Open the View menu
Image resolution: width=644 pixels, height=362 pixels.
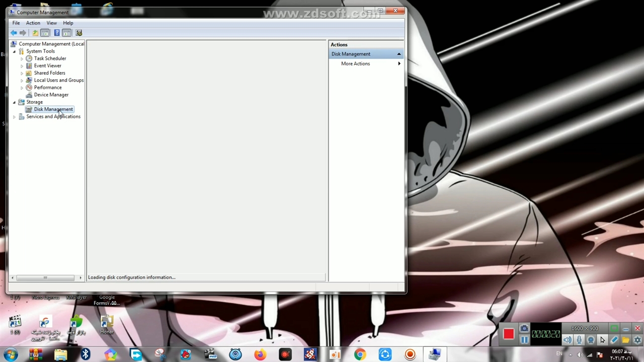[x=51, y=23]
